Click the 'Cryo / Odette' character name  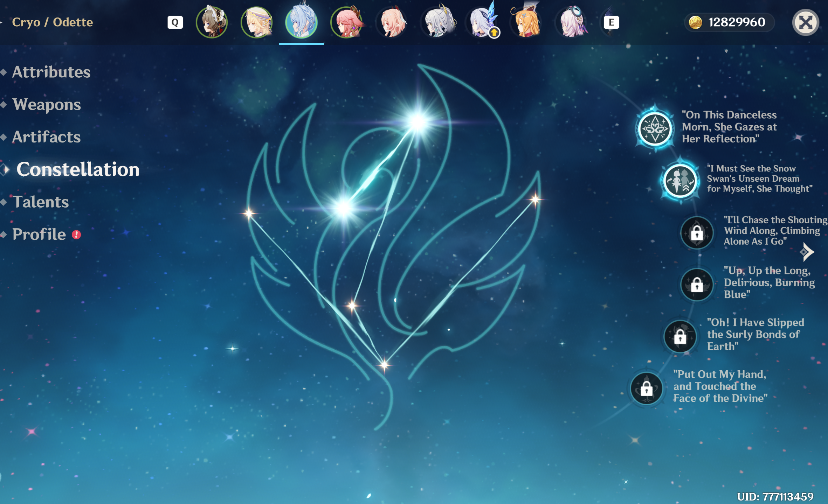pyautogui.click(x=53, y=22)
